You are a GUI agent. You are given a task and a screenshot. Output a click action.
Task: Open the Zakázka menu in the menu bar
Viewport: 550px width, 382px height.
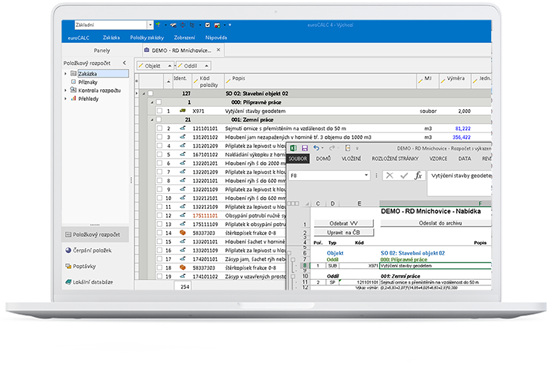[x=111, y=38]
